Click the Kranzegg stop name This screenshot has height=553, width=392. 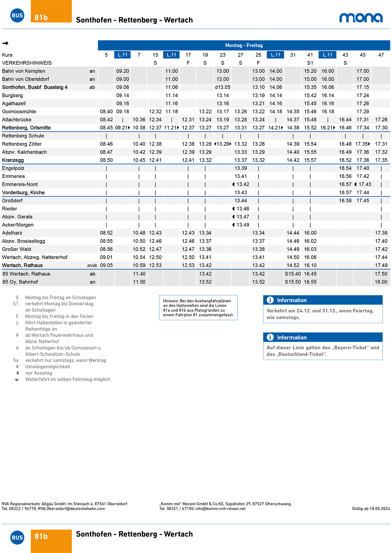click(13, 160)
